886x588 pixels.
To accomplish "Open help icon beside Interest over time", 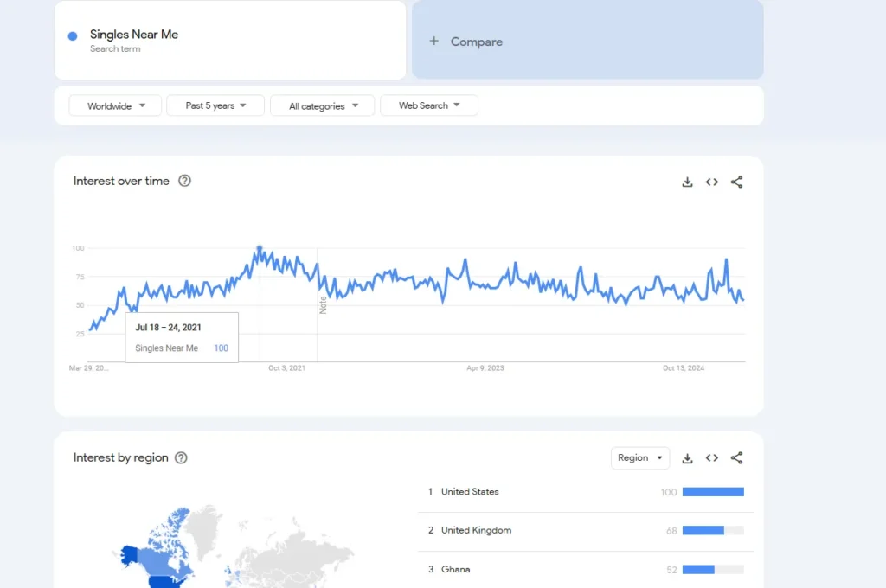I will (184, 181).
